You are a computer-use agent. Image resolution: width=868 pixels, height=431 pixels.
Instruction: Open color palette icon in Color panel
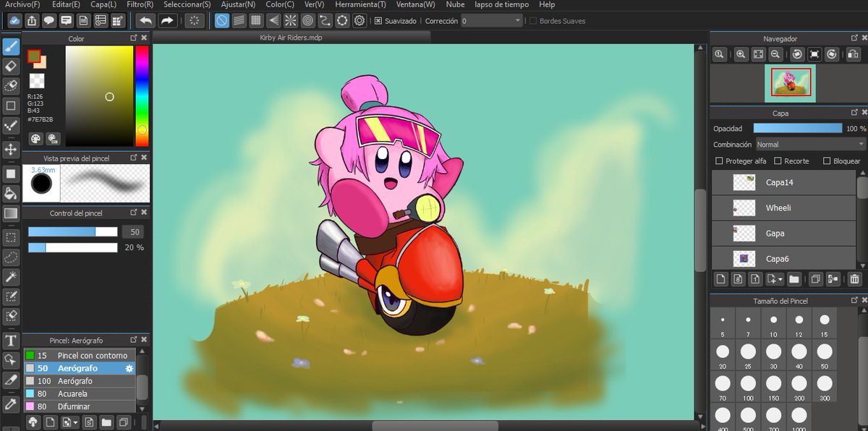35,139
